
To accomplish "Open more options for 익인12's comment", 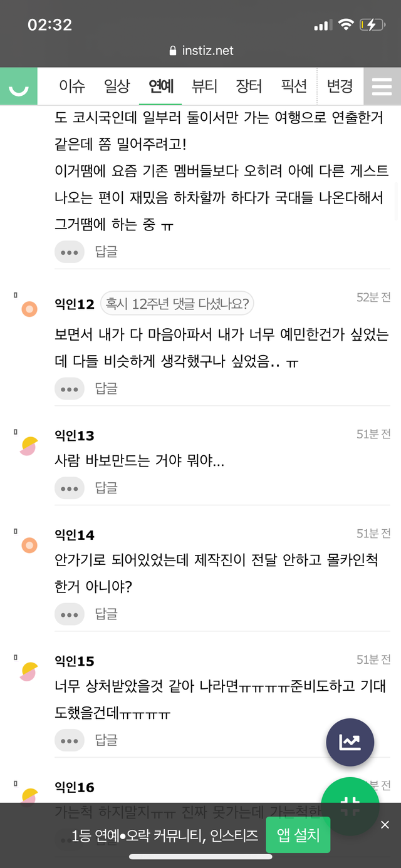I will tap(69, 389).
